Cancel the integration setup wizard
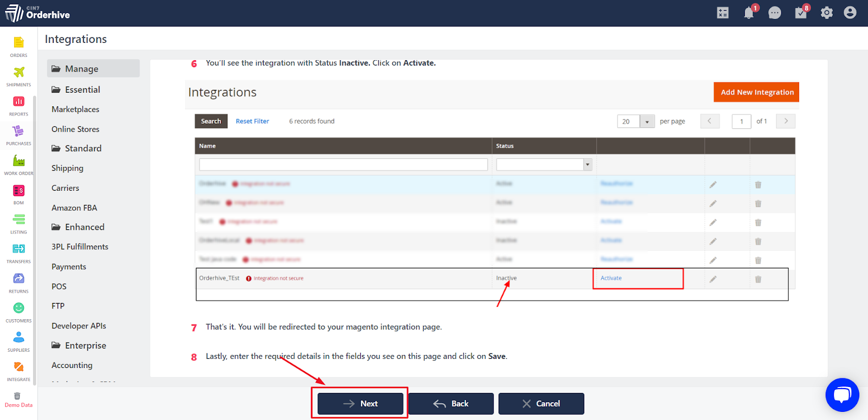 pos(541,404)
